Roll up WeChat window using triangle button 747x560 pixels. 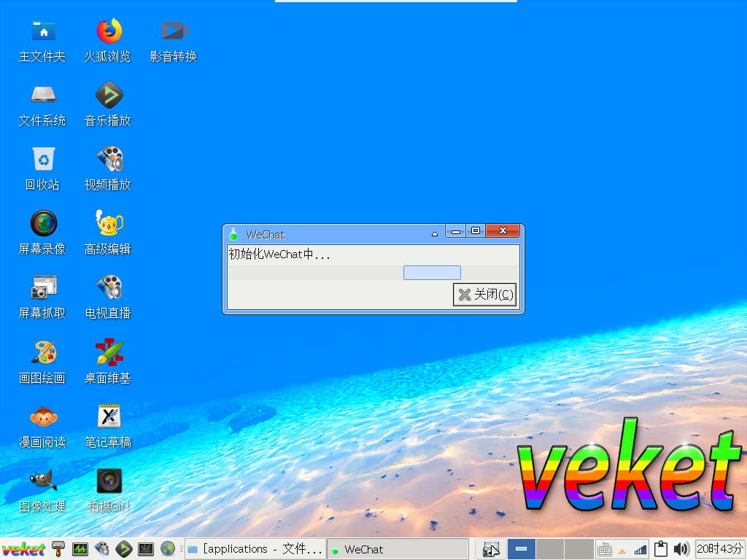coord(435,234)
